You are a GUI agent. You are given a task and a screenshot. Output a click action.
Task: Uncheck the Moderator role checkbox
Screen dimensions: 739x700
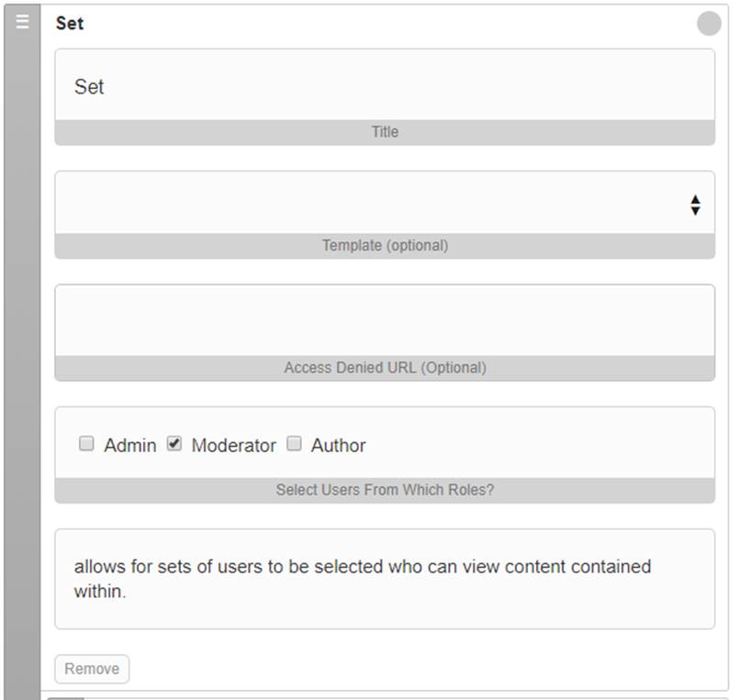coord(174,443)
